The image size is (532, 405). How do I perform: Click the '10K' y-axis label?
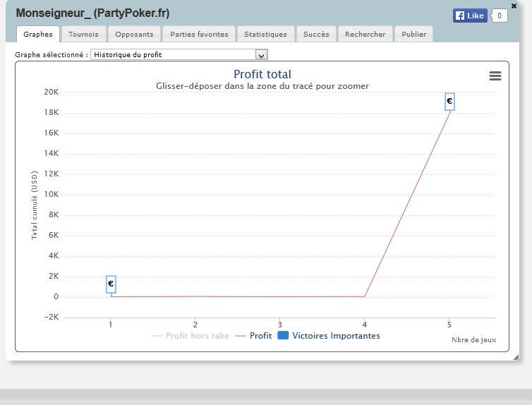click(x=52, y=194)
